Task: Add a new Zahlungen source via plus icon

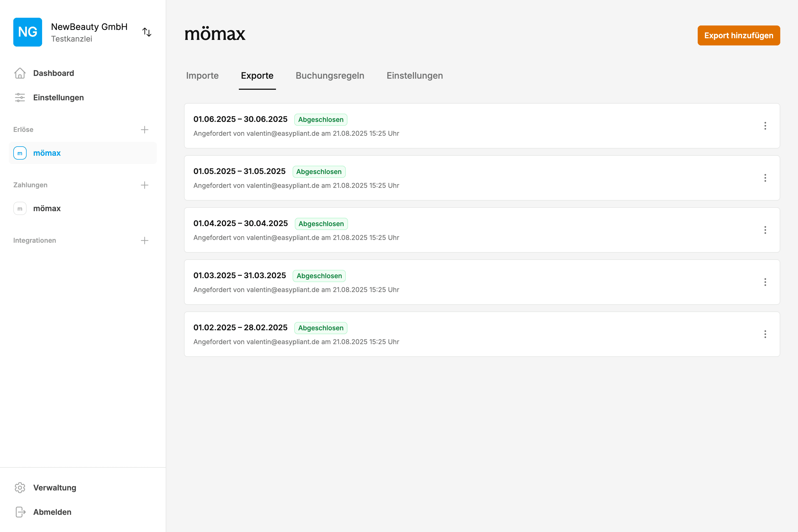Action: tap(145, 185)
